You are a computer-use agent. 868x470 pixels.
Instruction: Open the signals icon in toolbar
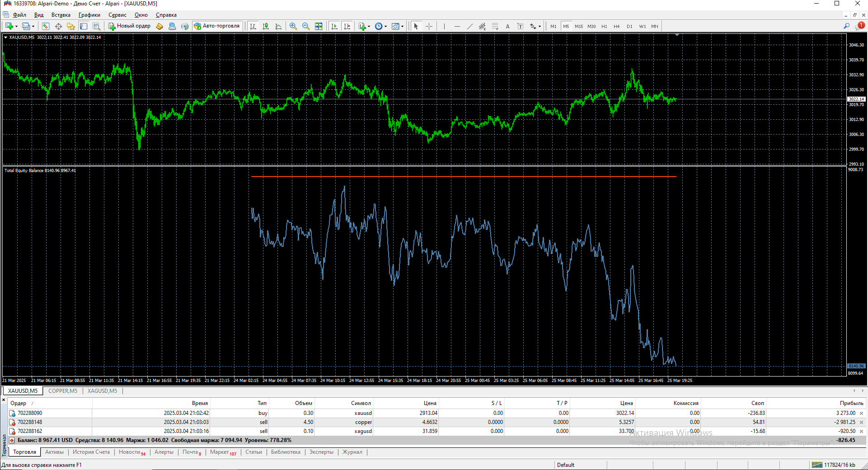(x=185, y=26)
